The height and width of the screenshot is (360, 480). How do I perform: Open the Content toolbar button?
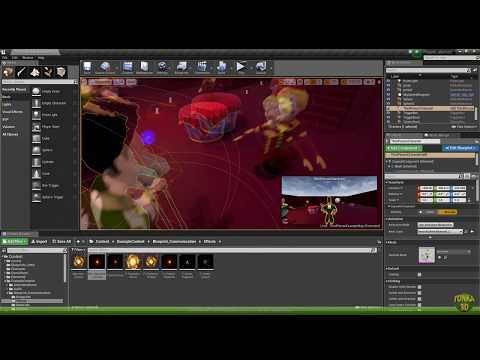(x=128, y=67)
